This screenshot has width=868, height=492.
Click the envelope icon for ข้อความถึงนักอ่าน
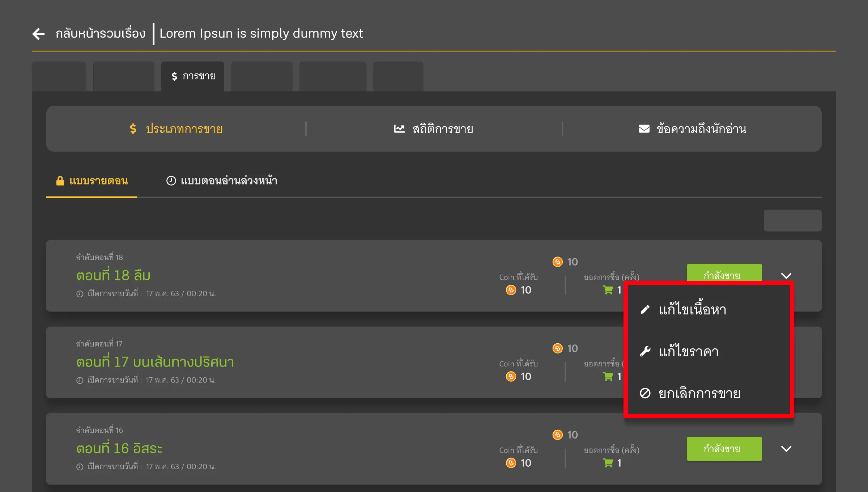[644, 129]
